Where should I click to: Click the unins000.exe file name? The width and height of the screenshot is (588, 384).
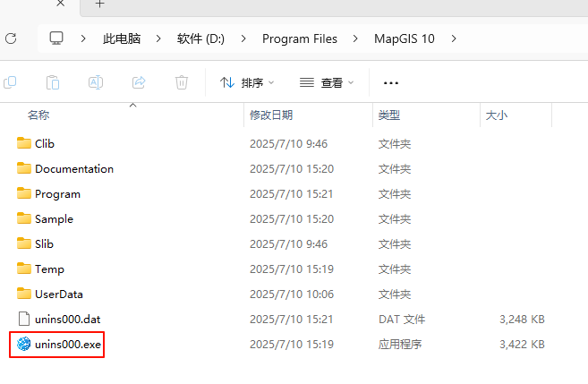(x=68, y=345)
